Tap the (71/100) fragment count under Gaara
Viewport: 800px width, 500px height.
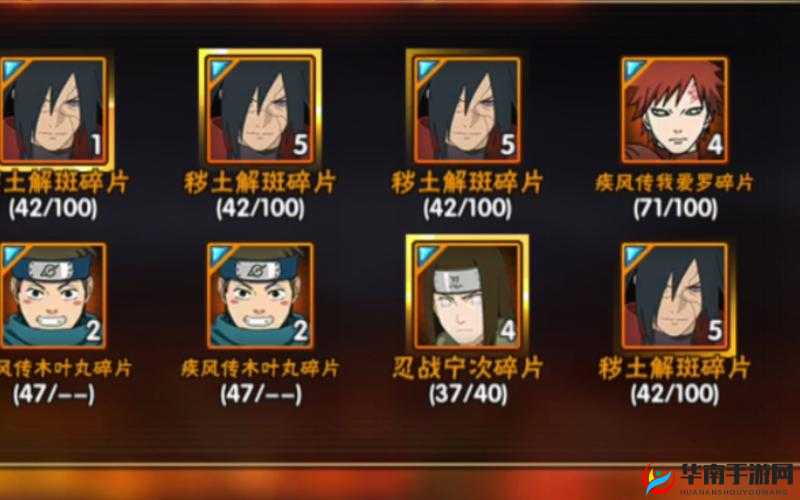tap(675, 208)
